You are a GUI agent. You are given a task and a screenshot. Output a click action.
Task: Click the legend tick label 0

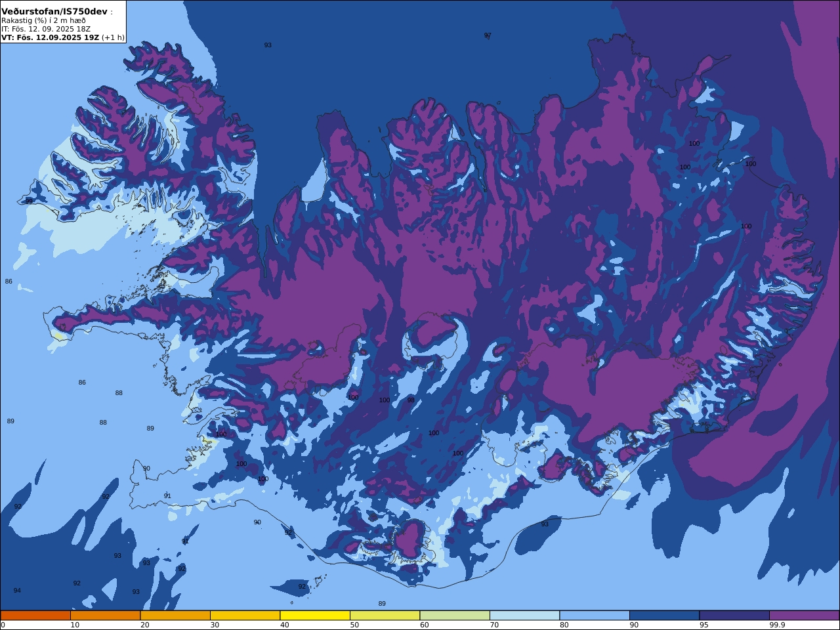coord(3,625)
